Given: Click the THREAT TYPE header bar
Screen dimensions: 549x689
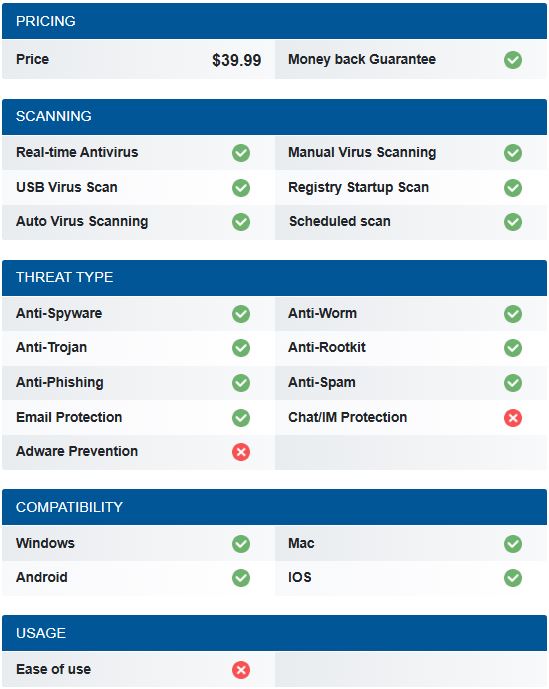Looking at the screenshot, I should point(274,278).
